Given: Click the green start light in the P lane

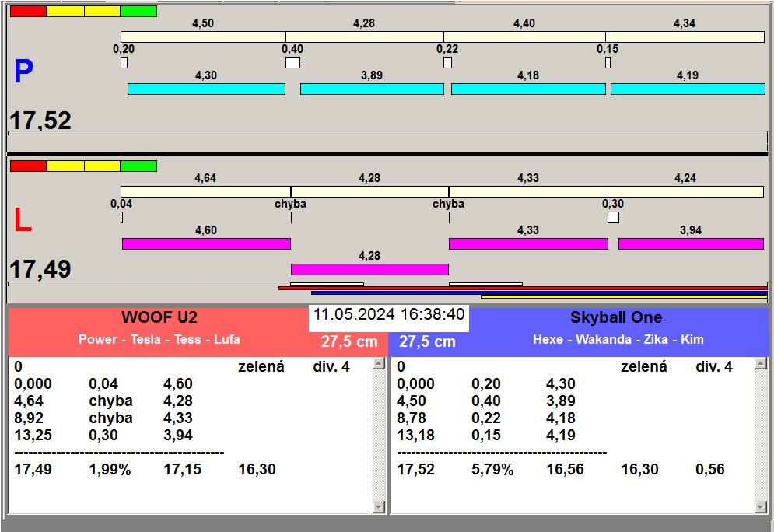Looking at the screenshot, I should [x=138, y=12].
